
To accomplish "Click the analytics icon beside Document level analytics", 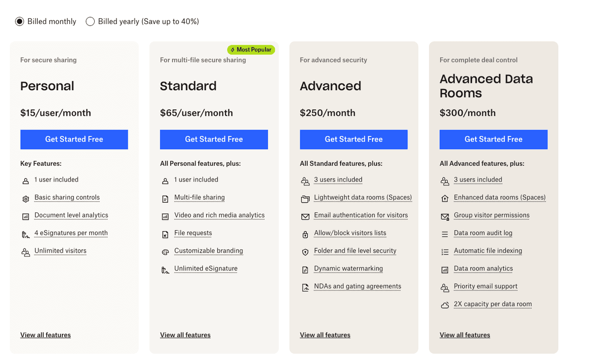I will 26,216.
